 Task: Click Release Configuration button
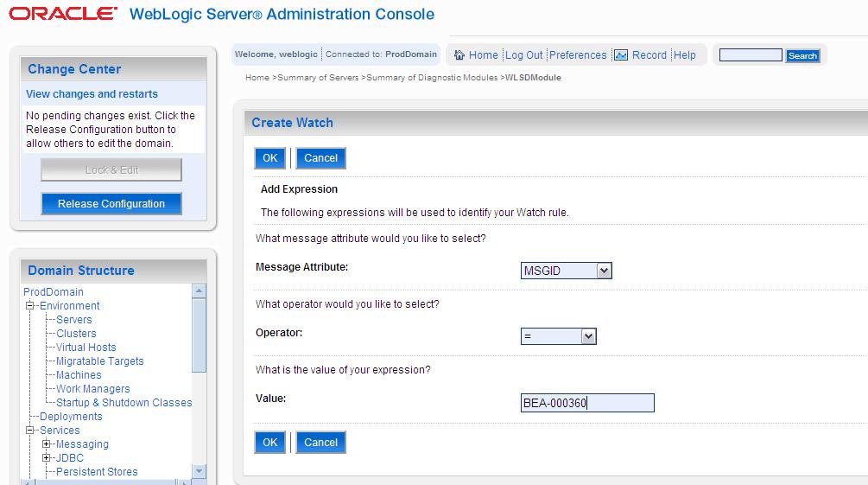pyautogui.click(x=111, y=203)
